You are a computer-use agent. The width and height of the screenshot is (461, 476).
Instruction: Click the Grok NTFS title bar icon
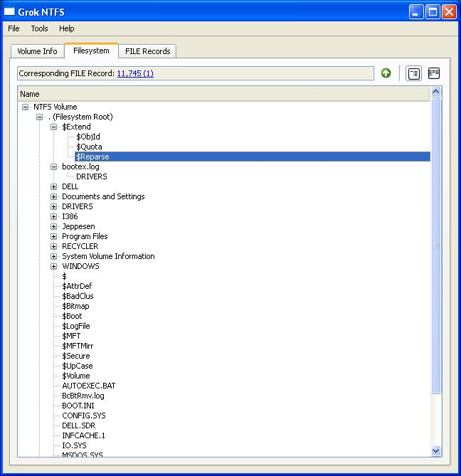point(9,11)
